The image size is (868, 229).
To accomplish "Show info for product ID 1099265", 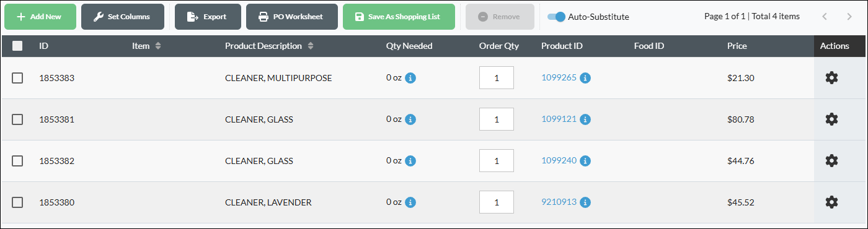I will [585, 78].
